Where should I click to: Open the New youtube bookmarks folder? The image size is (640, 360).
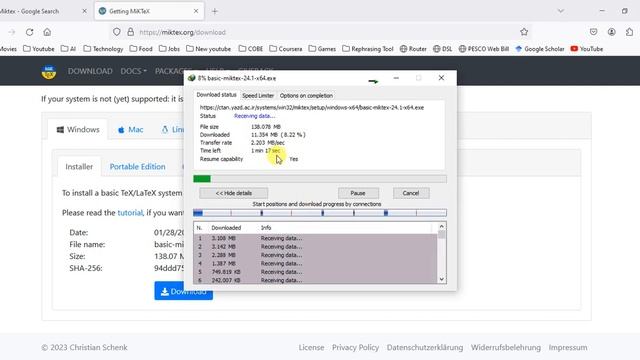point(209,49)
